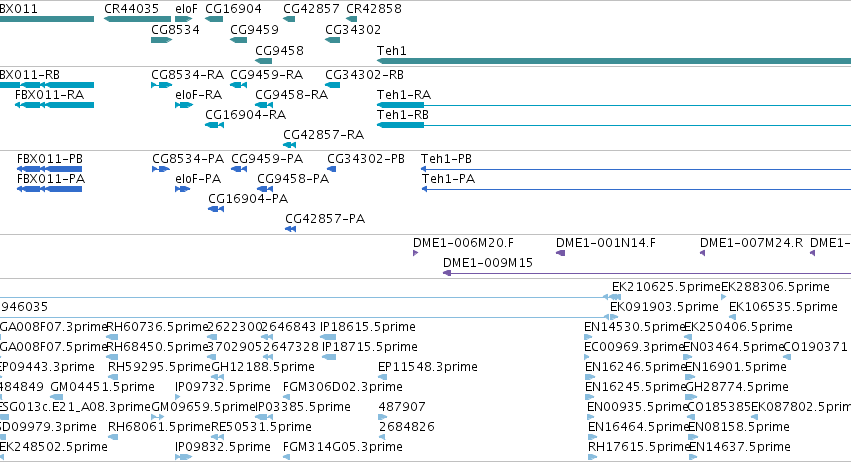Viewport: 851px width, 462px height.
Task: Select EST IP09732.5prime
Action: [223, 387]
